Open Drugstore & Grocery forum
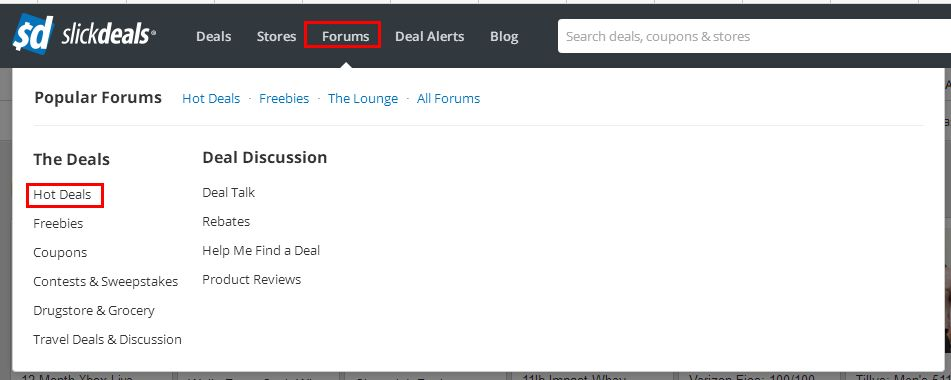 [94, 310]
